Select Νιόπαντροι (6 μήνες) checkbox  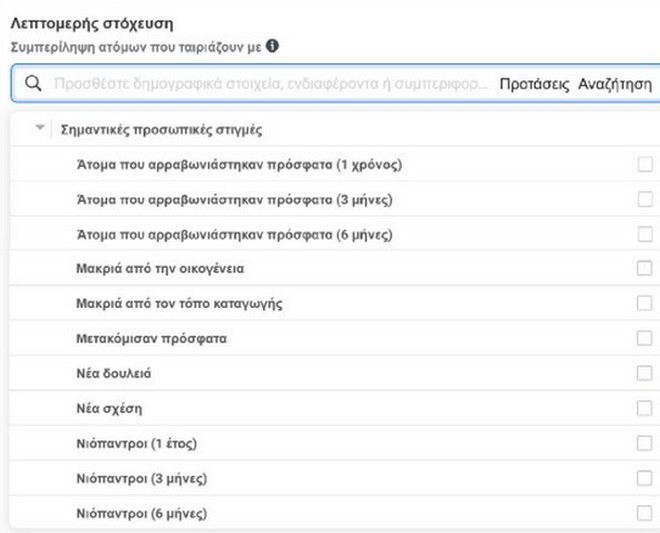tap(645, 514)
